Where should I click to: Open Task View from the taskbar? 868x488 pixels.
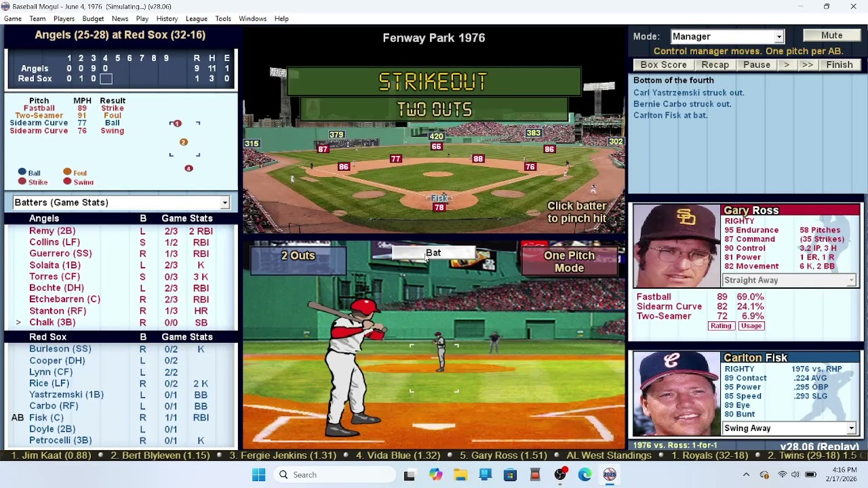[410, 475]
